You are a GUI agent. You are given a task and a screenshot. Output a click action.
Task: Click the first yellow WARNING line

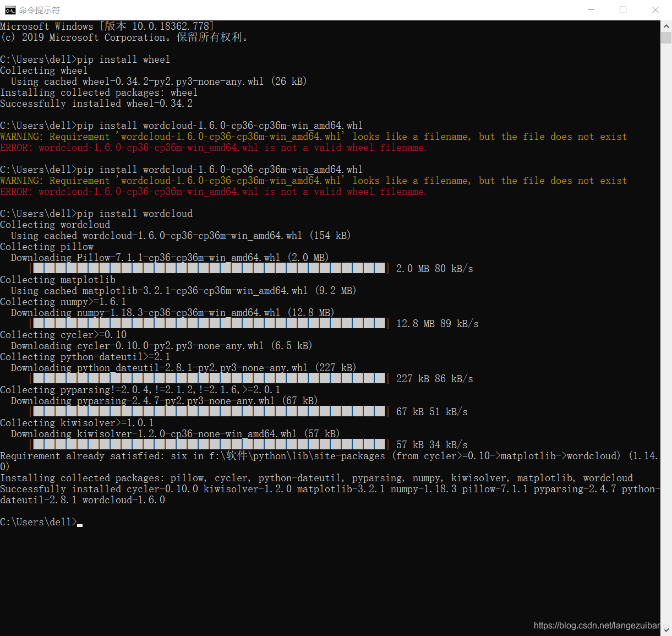point(314,137)
